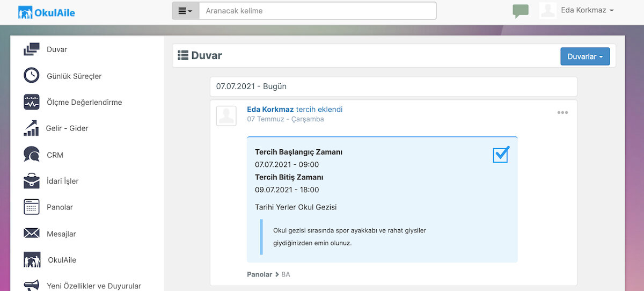Click the Gelir - Gider chart icon
This screenshot has height=291, width=644.
31,128
